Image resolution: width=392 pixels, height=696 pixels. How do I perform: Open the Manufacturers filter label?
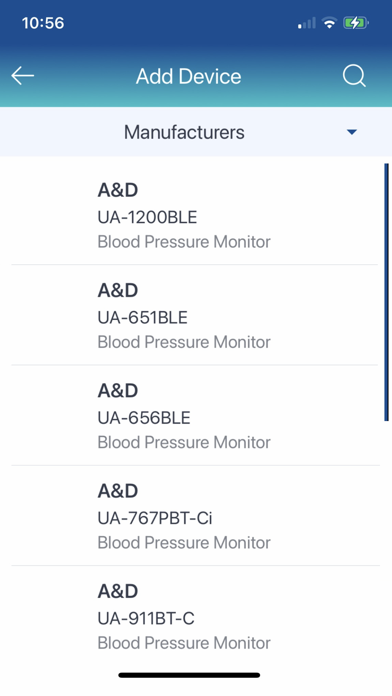tap(184, 132)
